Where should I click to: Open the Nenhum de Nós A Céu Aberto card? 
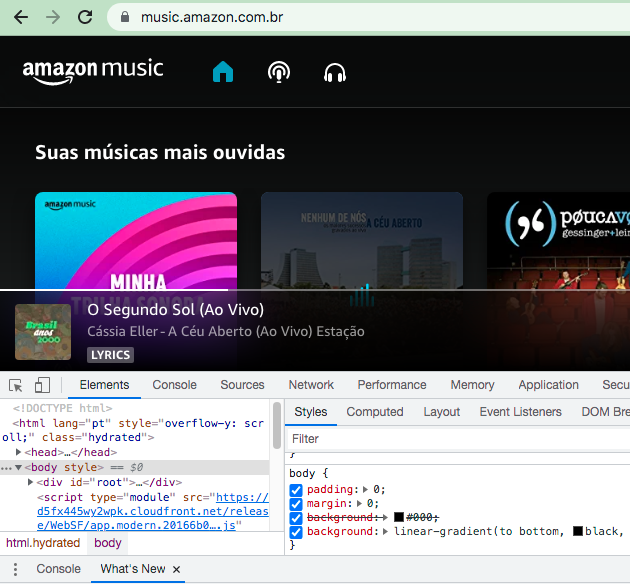[362, 241]
